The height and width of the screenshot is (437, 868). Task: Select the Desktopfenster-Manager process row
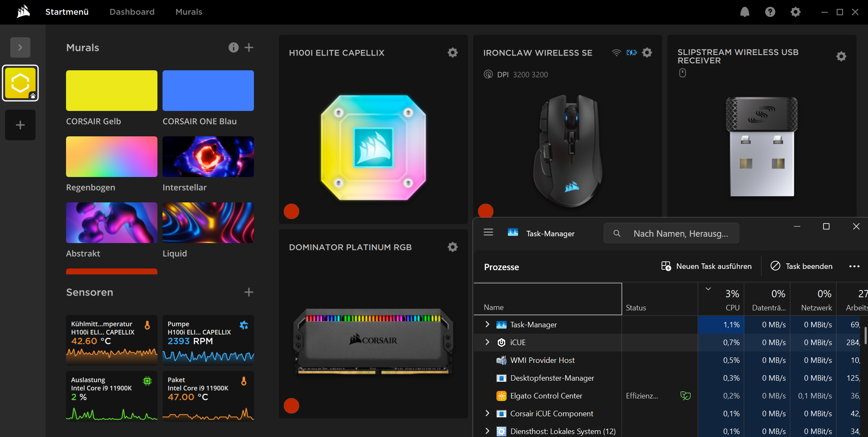(671, 378)
